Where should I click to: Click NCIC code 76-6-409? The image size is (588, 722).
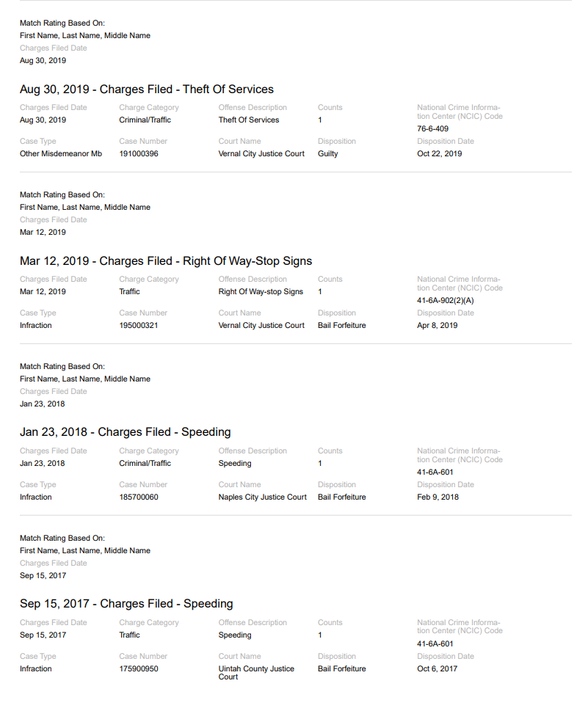coord(432,129)
